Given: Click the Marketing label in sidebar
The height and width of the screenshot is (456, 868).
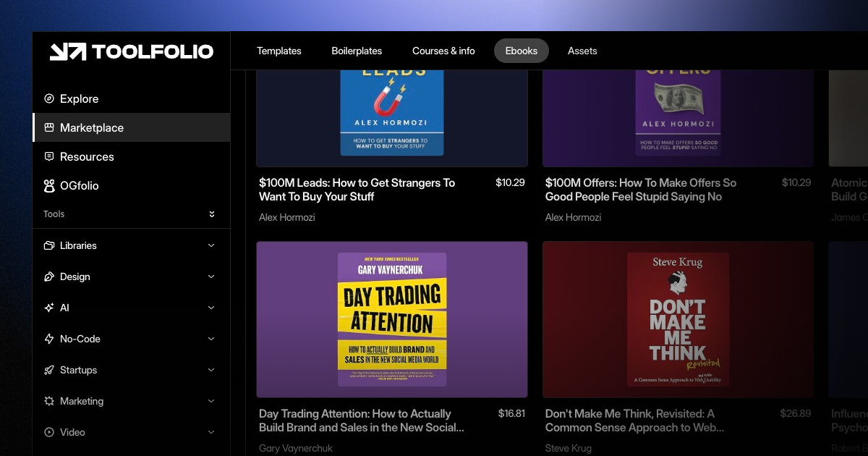Looking at the screenshot, I should pos(82,401).
